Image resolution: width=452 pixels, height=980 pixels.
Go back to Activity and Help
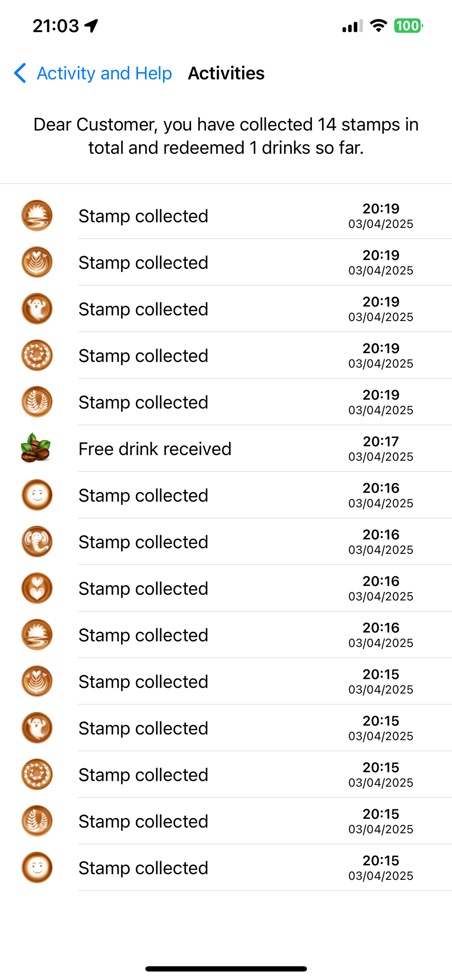104,73
